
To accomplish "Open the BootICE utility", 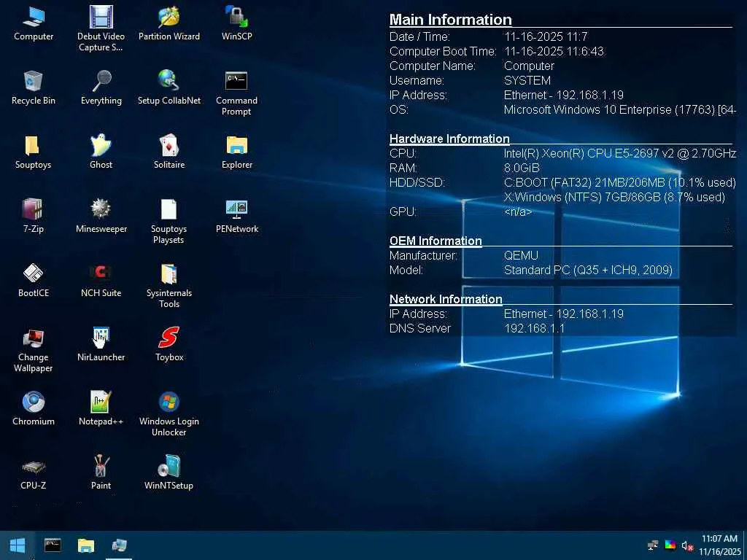I will coord(34,281).
